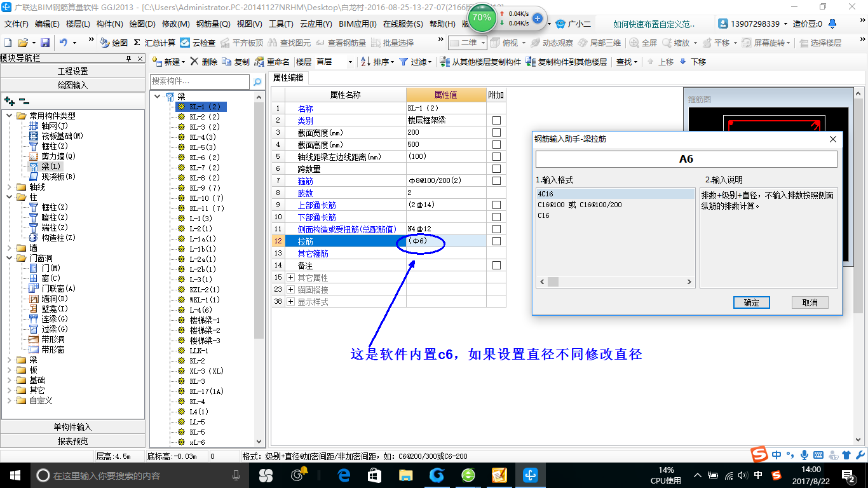Collapse 常用构件类型 tree node
This screenshot has height=488, width=868.
click(x=10, y=116)
